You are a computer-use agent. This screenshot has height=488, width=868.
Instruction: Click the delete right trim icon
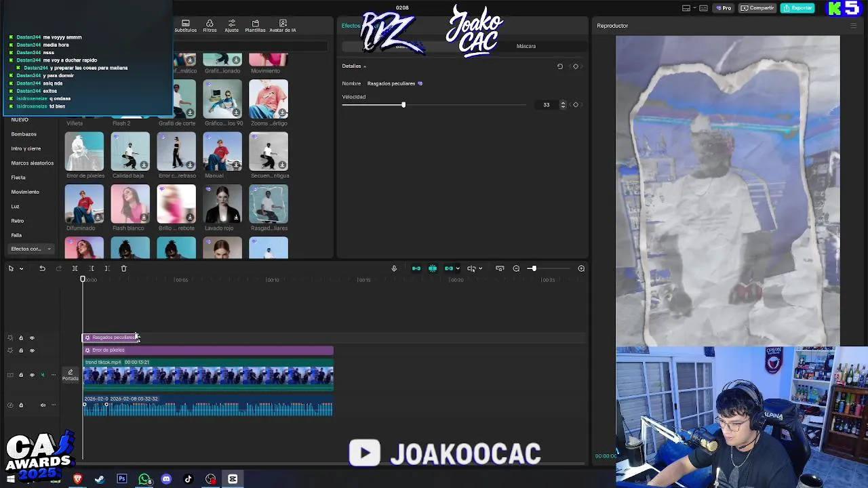coord(107,268)
